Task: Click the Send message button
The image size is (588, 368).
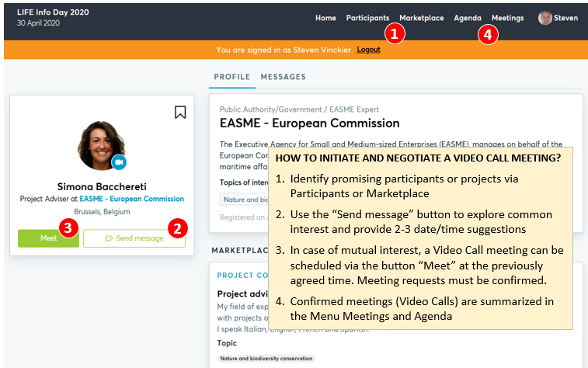Action: pyautogui.click(x=134, y=238)
